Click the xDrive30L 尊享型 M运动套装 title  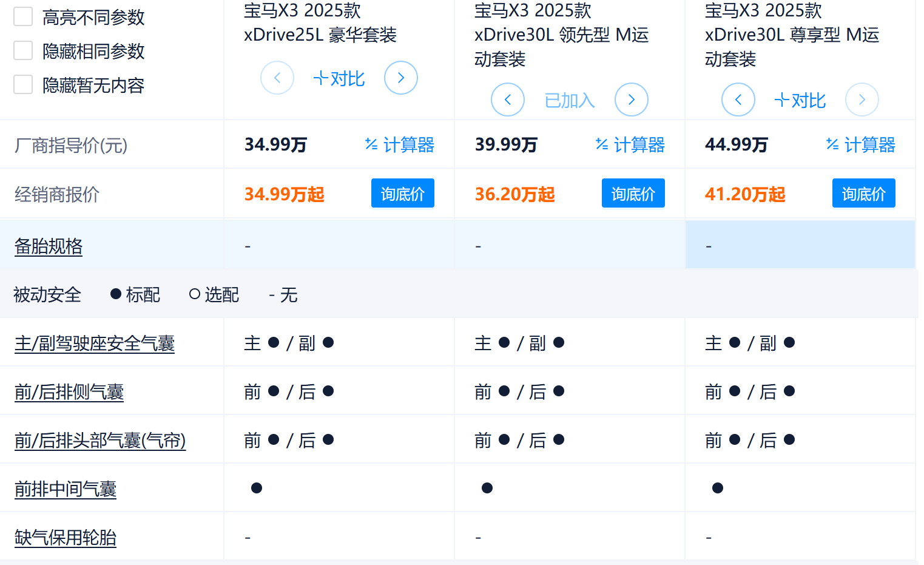pos(792,35)
